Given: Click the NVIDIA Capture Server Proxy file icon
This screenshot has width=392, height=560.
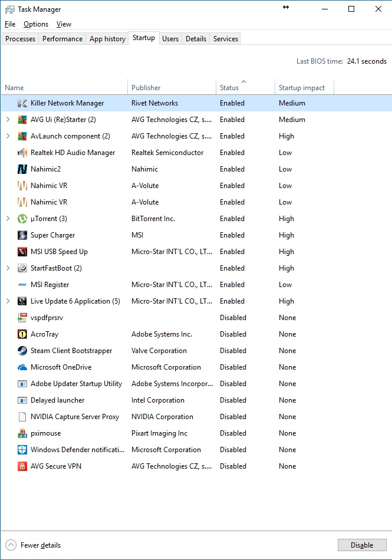Looking at the screenshot, I should click(x=22, y=416).
